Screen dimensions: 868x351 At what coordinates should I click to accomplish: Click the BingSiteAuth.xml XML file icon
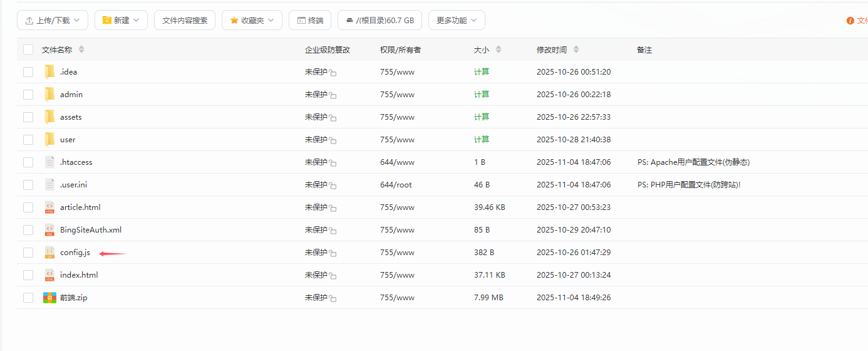49,230
